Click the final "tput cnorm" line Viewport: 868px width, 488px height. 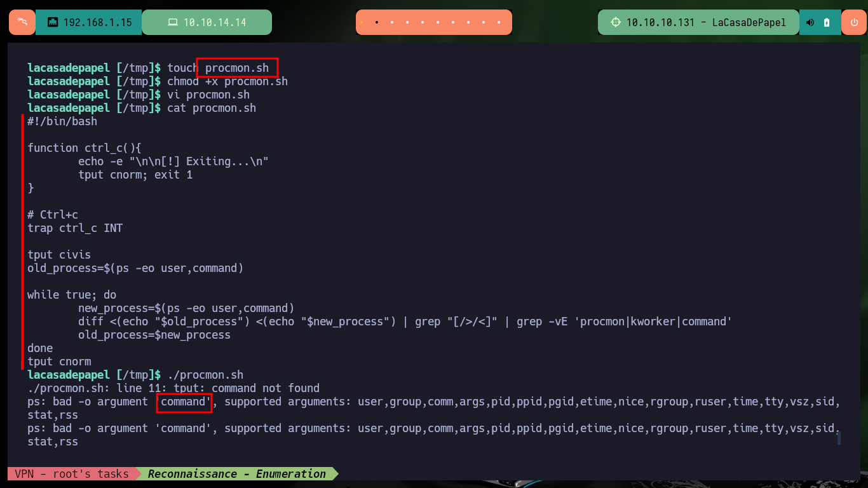click(59, 362)
